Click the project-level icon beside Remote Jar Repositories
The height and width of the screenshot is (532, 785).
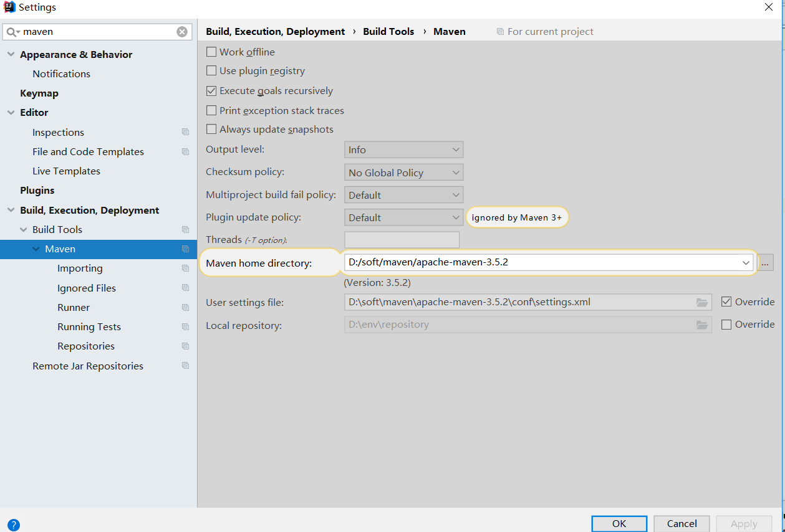pos(185,366)
